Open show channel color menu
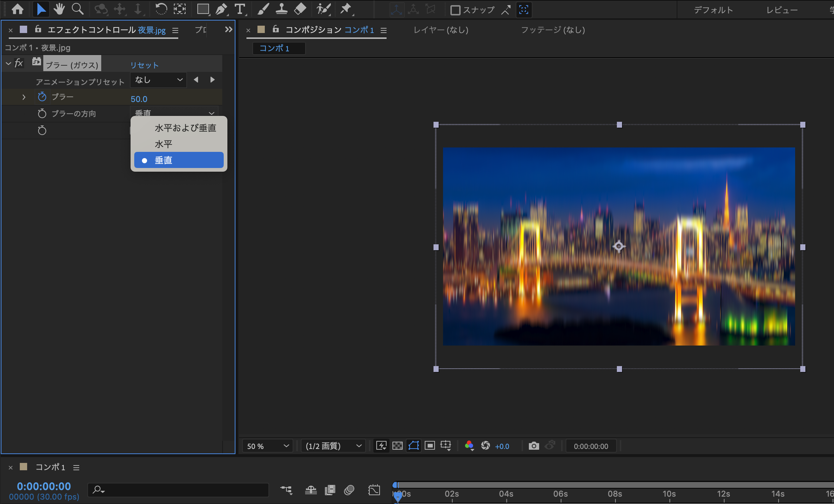Screen dimensions: 834x504 (469, 446)
